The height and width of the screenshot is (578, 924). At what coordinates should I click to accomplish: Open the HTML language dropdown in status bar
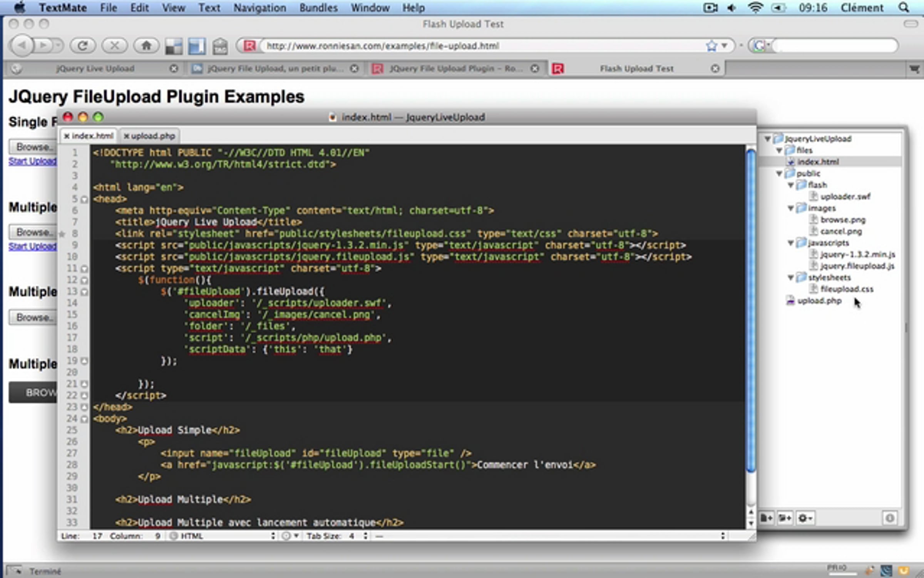[x=223, y=536]
